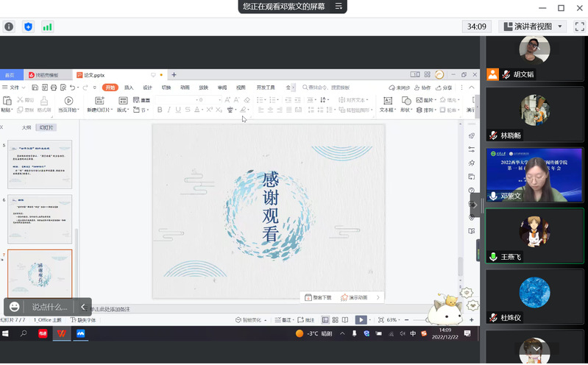Click the Paste clipboard icon

coord(7,102)
